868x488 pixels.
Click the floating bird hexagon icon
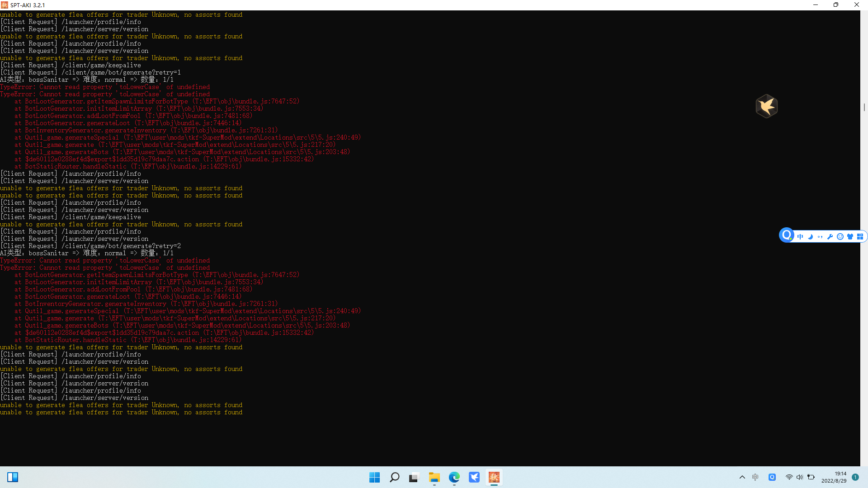(767, 106)
